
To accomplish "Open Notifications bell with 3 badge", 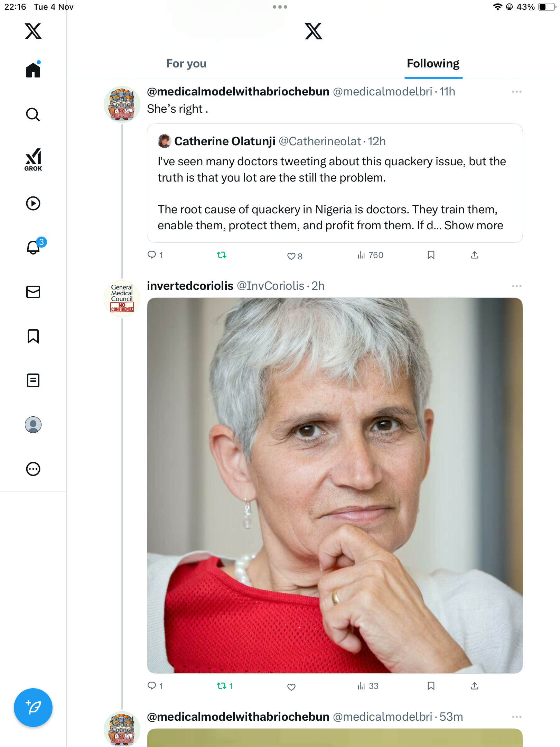I will pyautogui.click(x=34, y=247).
